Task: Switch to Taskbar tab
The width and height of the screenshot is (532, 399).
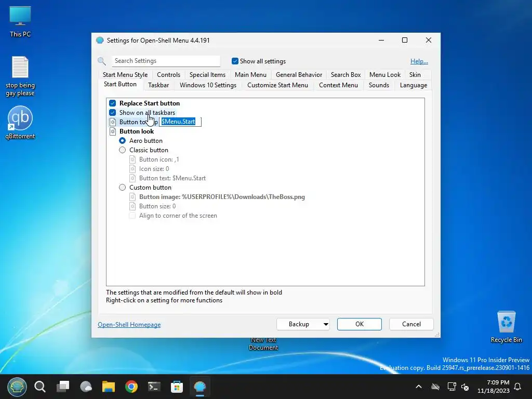Action: coord(158,85)
